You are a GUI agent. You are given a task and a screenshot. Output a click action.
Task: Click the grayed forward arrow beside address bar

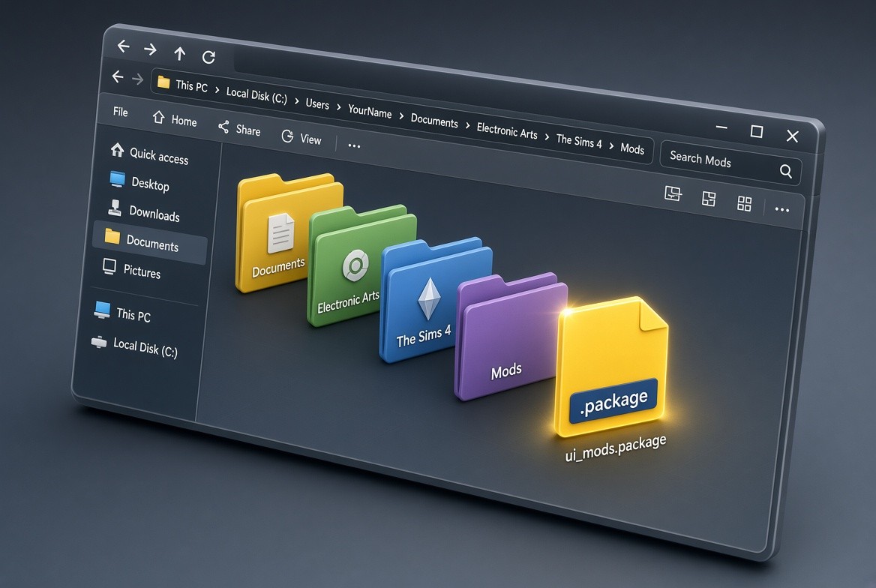[137, 79]
